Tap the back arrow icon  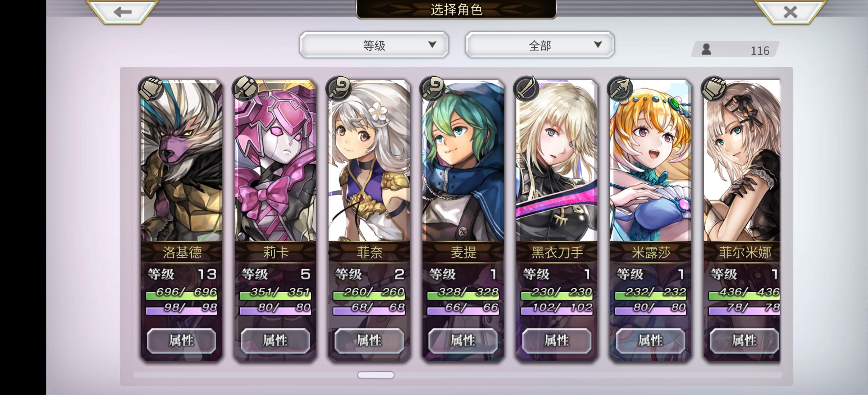pos(122,12)
